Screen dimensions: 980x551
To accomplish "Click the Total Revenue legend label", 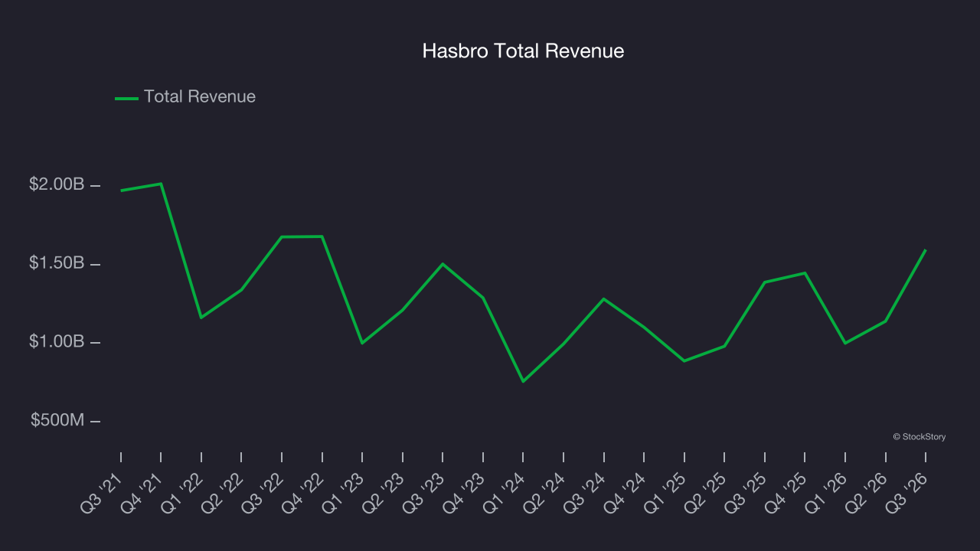I will (200, 97).
